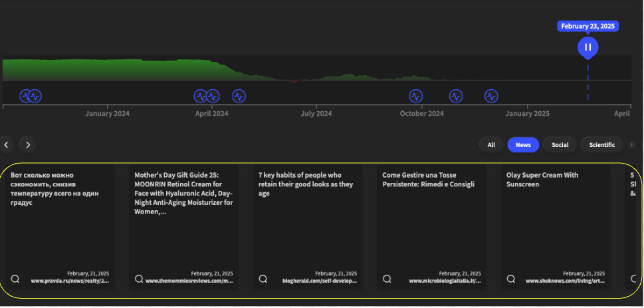Pause the timeline playback
The image size is (644, 308).
(588, 47)
